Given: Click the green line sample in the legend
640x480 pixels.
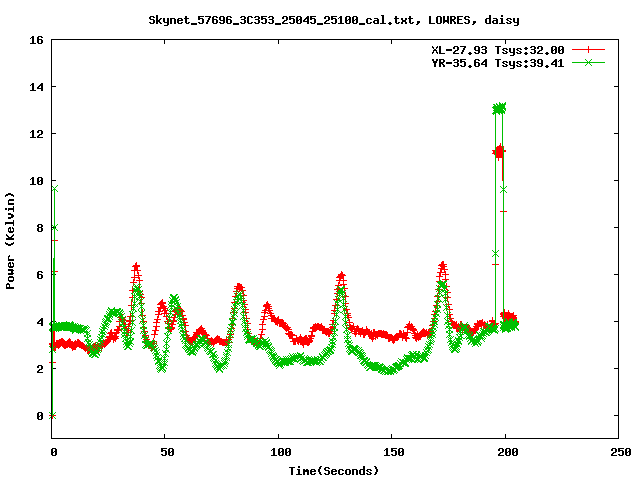Looking at the screenshot, I should [x=589, y=62].
